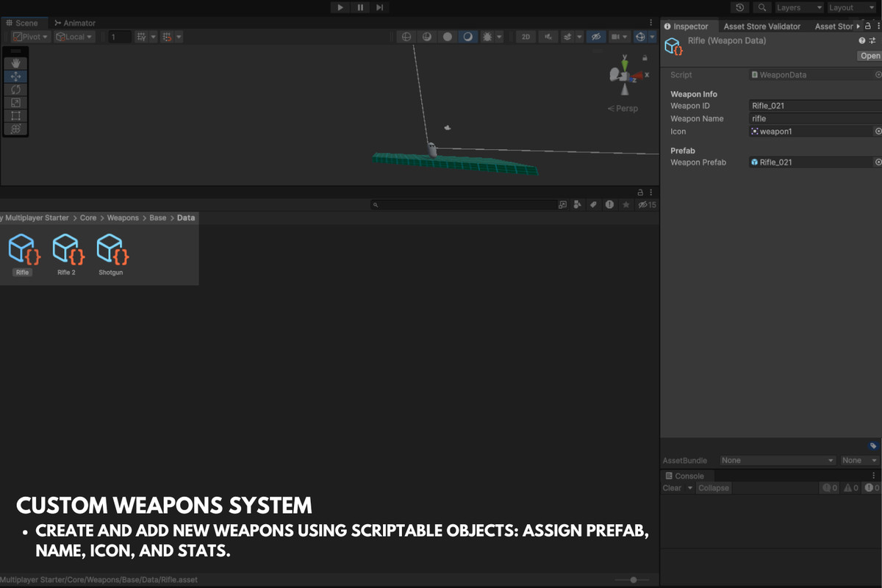
Task: Select the Shotgun weapon data asset
Action: pyautogui.click(x=111, y=250)
